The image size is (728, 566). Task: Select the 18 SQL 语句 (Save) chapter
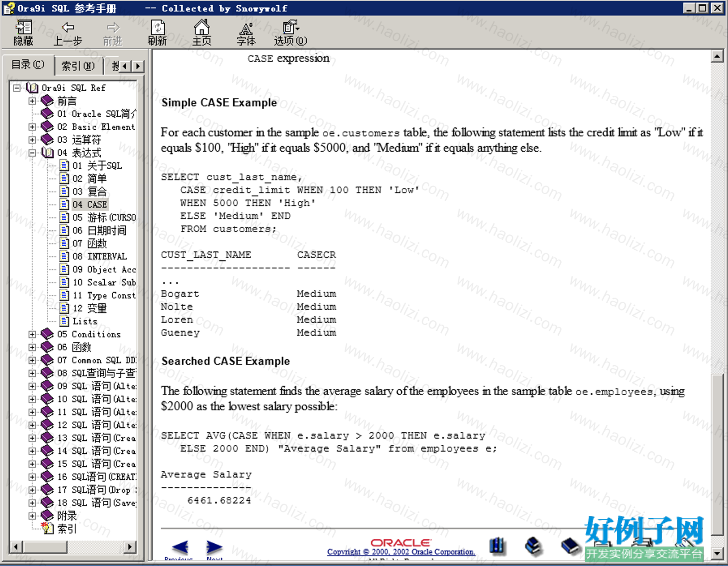[97, 503]
